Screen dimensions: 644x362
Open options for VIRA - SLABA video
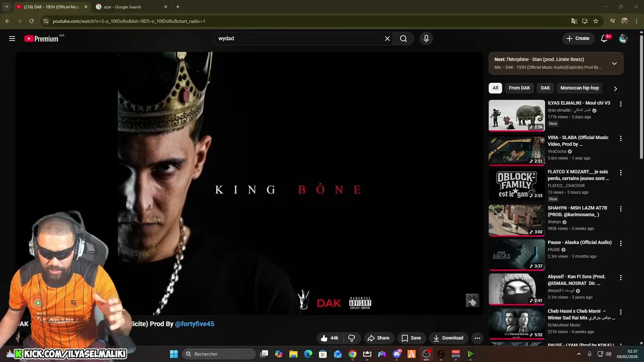(x=620, y=138)
